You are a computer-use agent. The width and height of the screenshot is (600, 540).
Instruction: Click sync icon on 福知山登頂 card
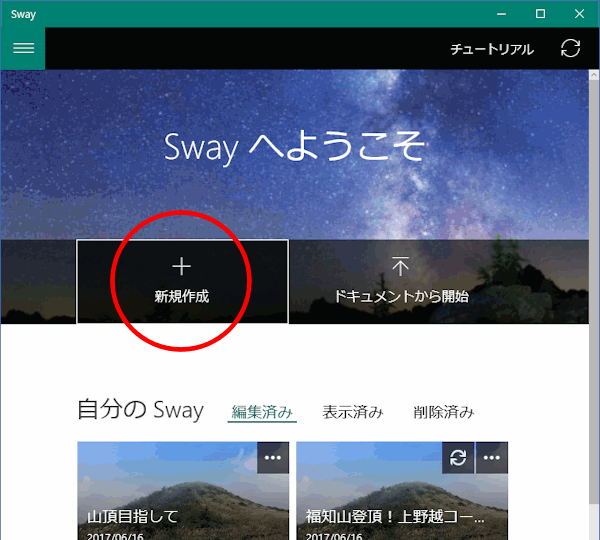coord(458,458)
